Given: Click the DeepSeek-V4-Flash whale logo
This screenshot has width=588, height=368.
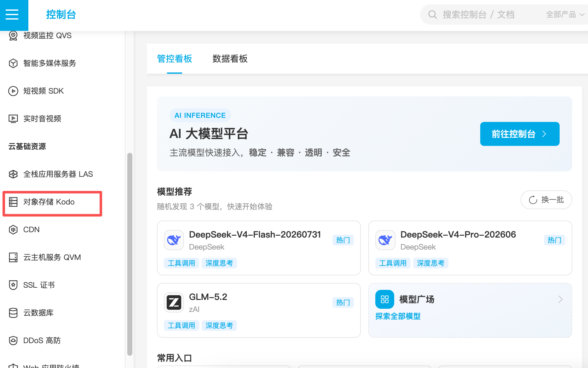Looking at the screenshot, I should coord(174,240).
